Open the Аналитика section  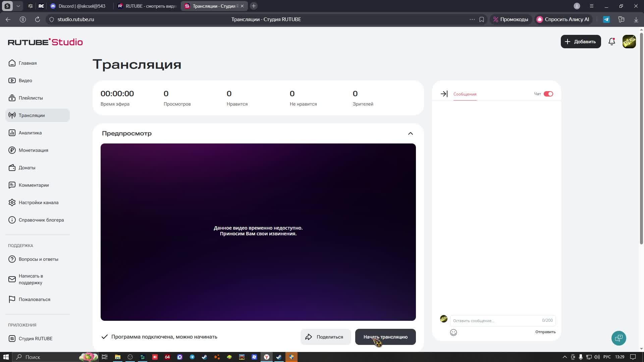click(30, 133)
